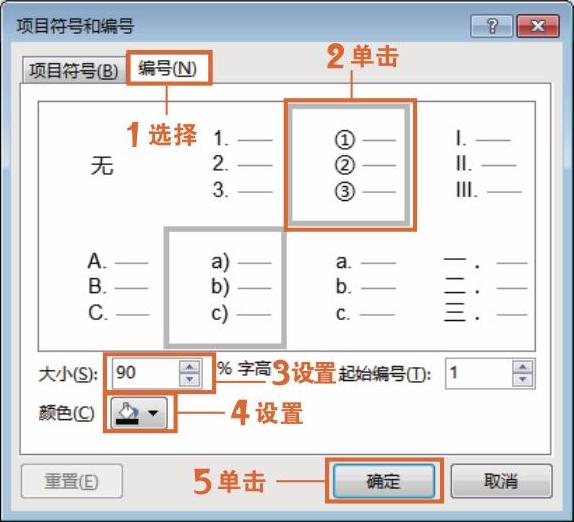Viewport: 574px width, 522px height.
Task: Select the circled numbers ①②③ numbering style
Action: tap(349, 165)
